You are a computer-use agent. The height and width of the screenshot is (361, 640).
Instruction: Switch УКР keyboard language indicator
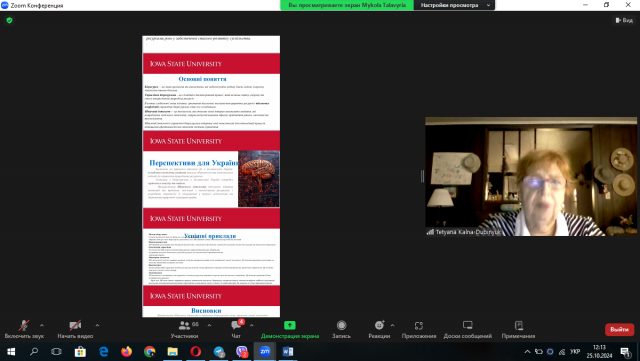click(x=575, y=352)
